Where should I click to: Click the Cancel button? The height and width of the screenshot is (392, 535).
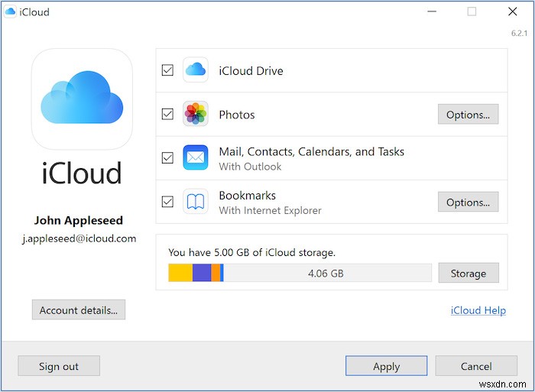(476, 366)
